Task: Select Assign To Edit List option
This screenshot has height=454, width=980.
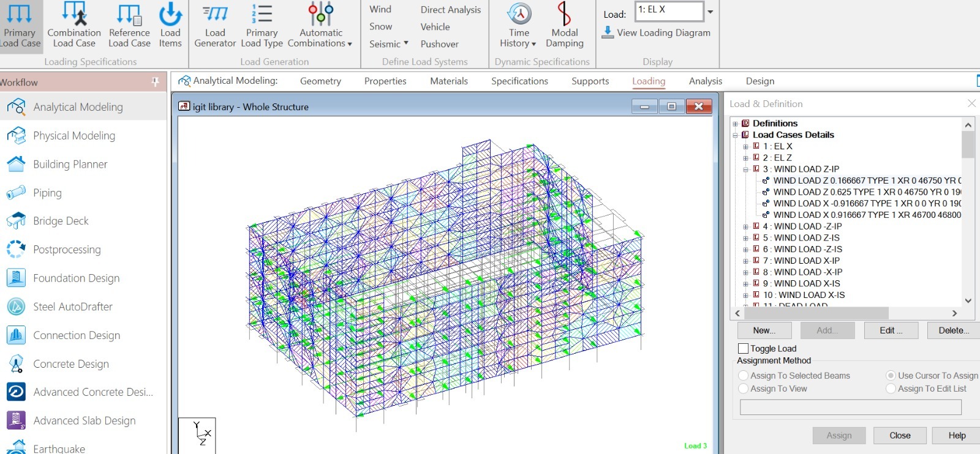Action: point(891,389)
